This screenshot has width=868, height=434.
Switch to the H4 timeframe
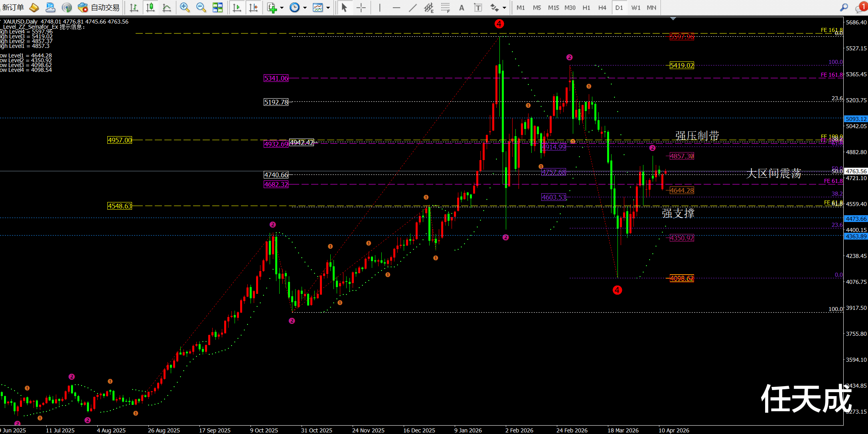(602, 8)
